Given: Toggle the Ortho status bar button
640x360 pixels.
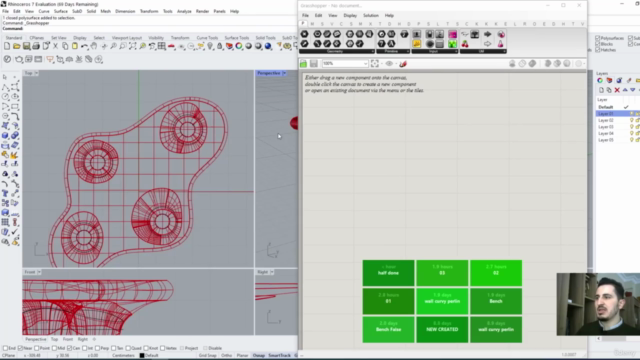Looking at the screenshot, I should point(227,356).
